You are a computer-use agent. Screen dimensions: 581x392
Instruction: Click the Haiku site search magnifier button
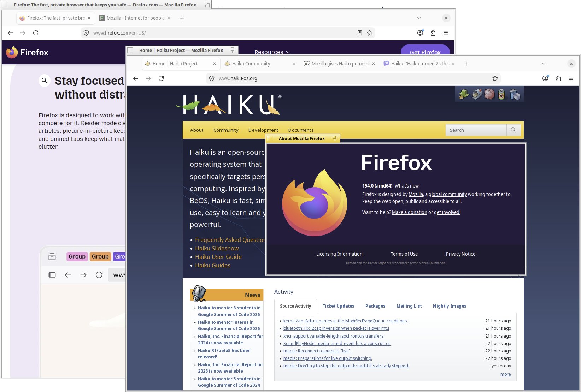pos(513,130)
